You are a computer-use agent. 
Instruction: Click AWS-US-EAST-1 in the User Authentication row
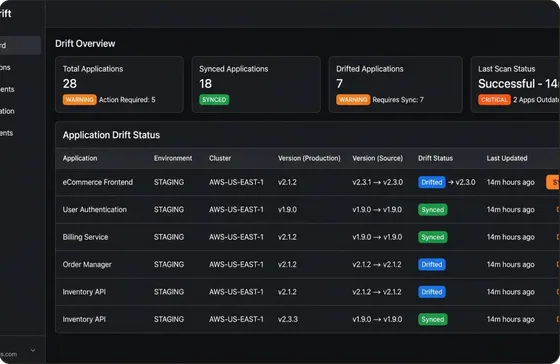point(236,210)
